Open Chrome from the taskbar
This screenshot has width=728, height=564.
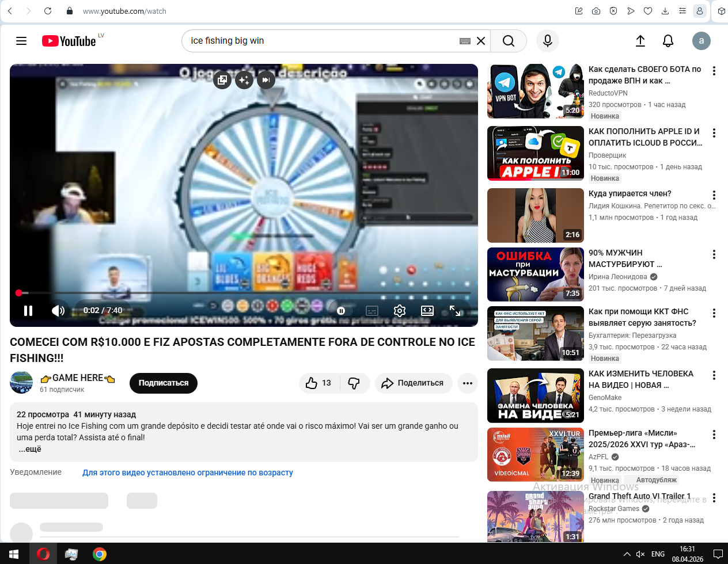click(100, 554)
